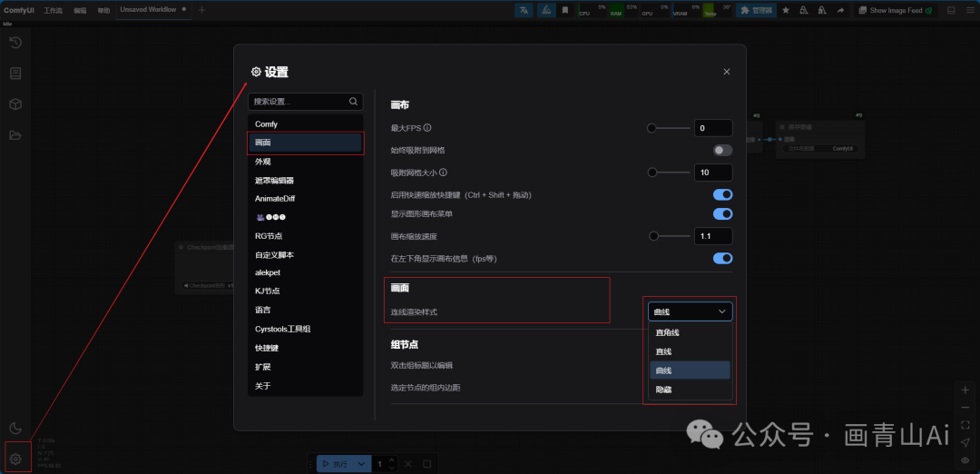
Task: Select 直角线 option from dropdown
Action: pos(690,332)
